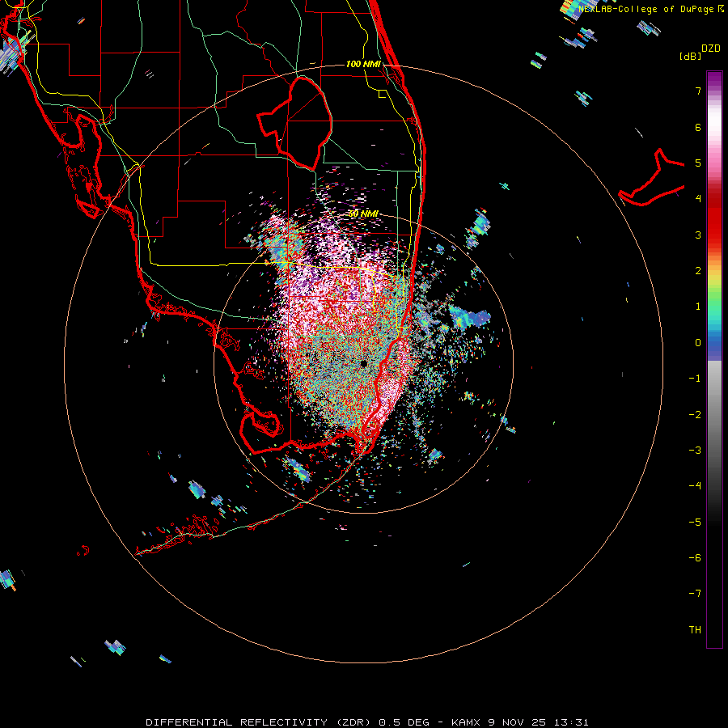Click the -4 dB tick on color scale
Screen dimensions: 728x728
[695, 486]
